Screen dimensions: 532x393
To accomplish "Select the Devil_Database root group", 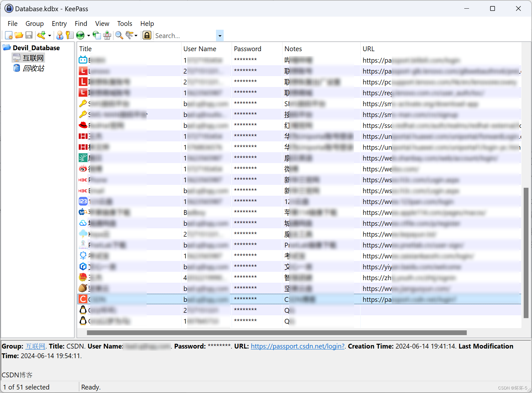I will [36, 48].
